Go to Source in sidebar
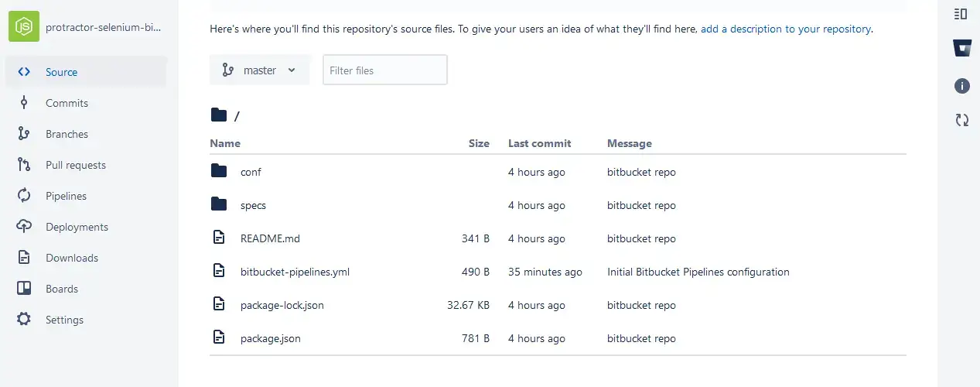The width and height of the screenshot is (980, 387). point(86,72)
